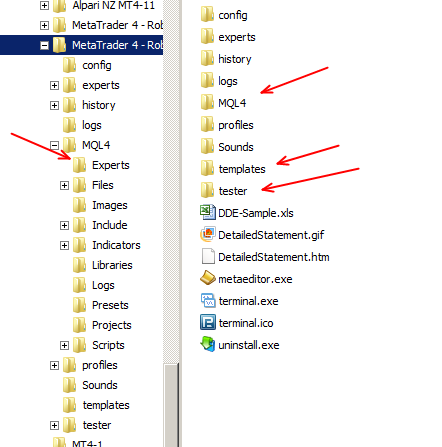The width and height of the screenshot is (442, 447).
Task: Open the profiles folder icon in file list
Action: click(x=207, y=124)
